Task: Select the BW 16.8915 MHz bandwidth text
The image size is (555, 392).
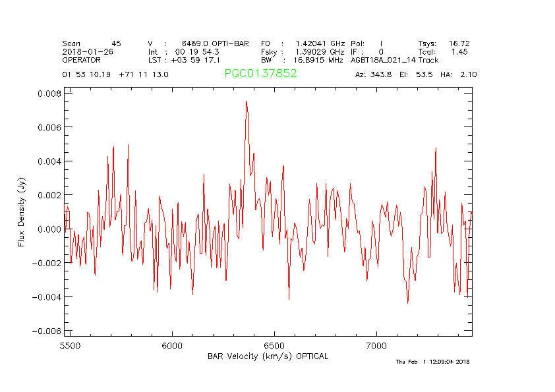Action: [302, 60]
